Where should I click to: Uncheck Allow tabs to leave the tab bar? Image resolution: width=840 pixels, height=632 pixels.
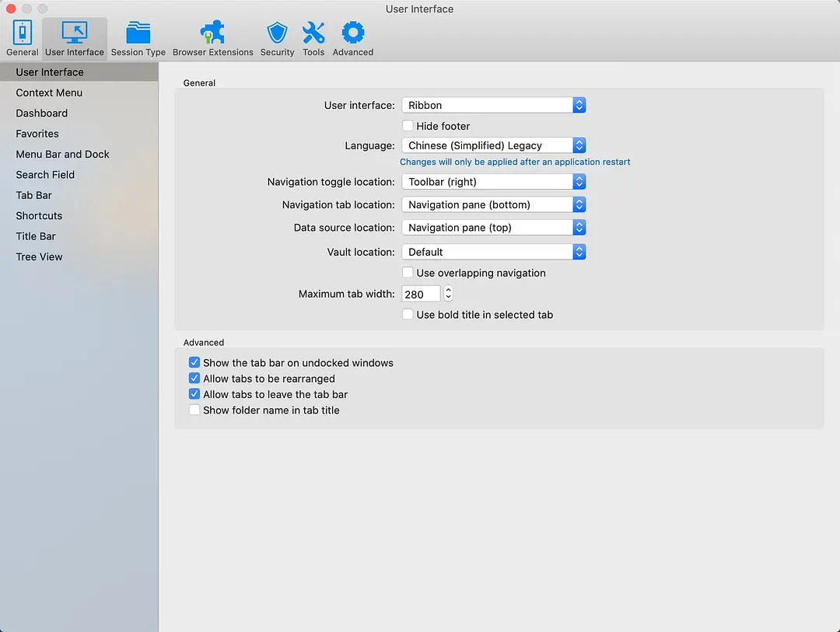[x=194, y=394]
